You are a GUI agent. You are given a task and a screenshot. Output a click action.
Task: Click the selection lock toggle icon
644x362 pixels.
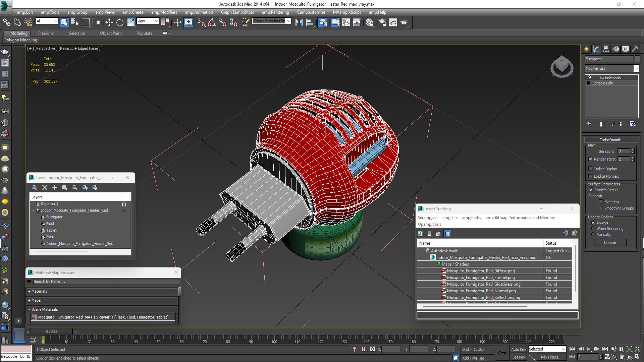pyautogui.click(x=363, y=349)
